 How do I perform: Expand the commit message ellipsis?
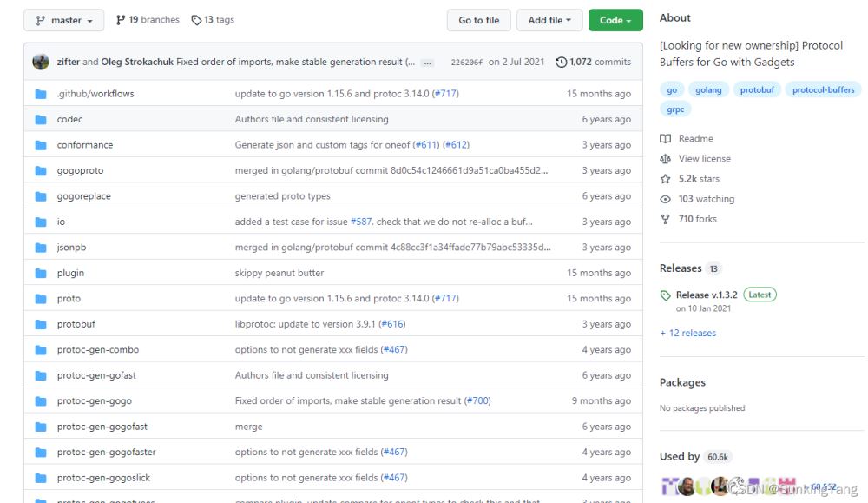(x=427, y=63)
